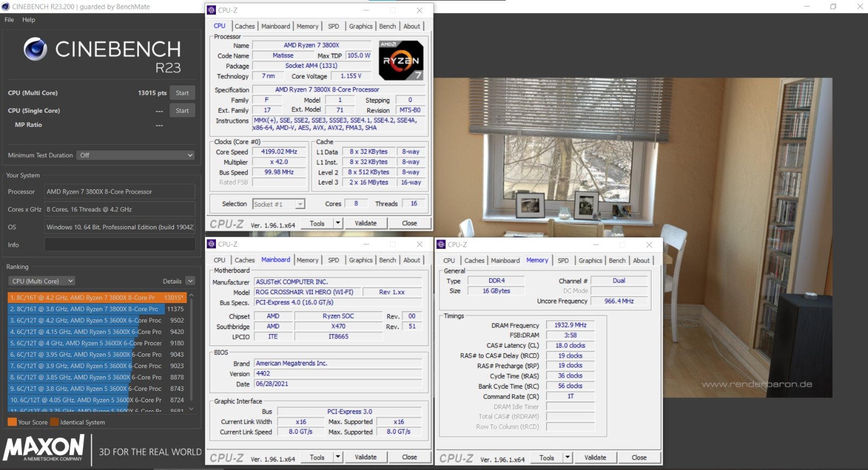Viewport: 868px width, 470px height.
Task: Open CPU (Multi Core) ranking dropdown
Action: point(42,281)
